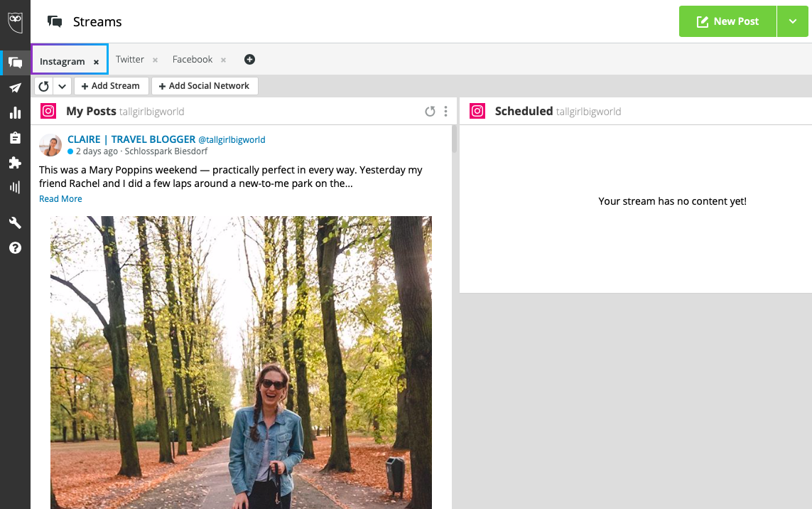Image resolution: width=812 pixels, height=509 pixels.
Task: Click the My Posts stream scrollbar
Action: (x=455, y=139)
